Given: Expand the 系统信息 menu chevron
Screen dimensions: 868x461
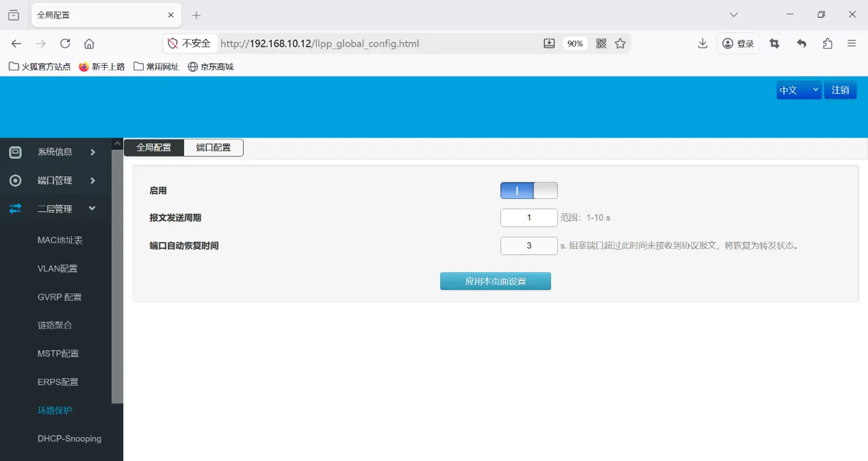Looking at the screenshot, I should [x=93, y=152].
